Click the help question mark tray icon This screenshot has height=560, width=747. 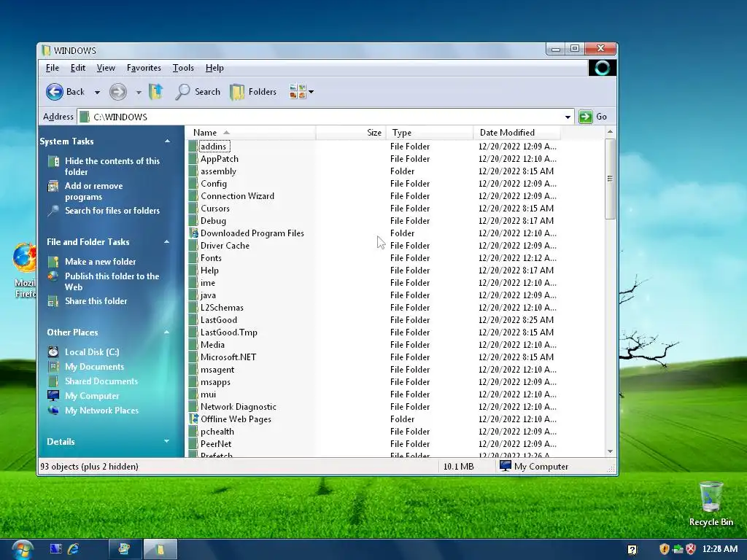[632, 550]
